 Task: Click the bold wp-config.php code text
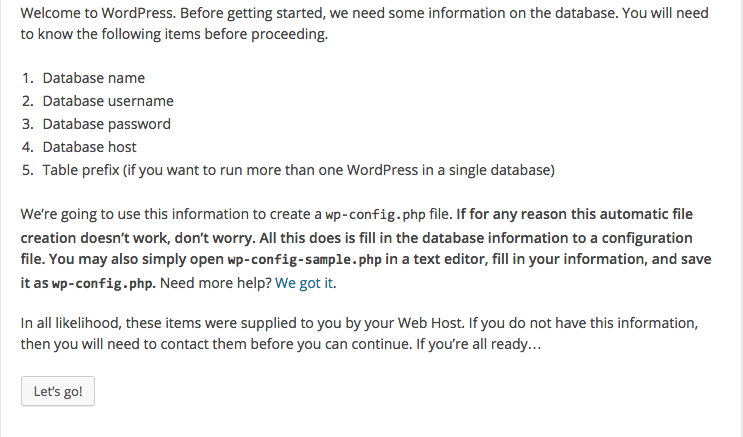click(103, 283)
